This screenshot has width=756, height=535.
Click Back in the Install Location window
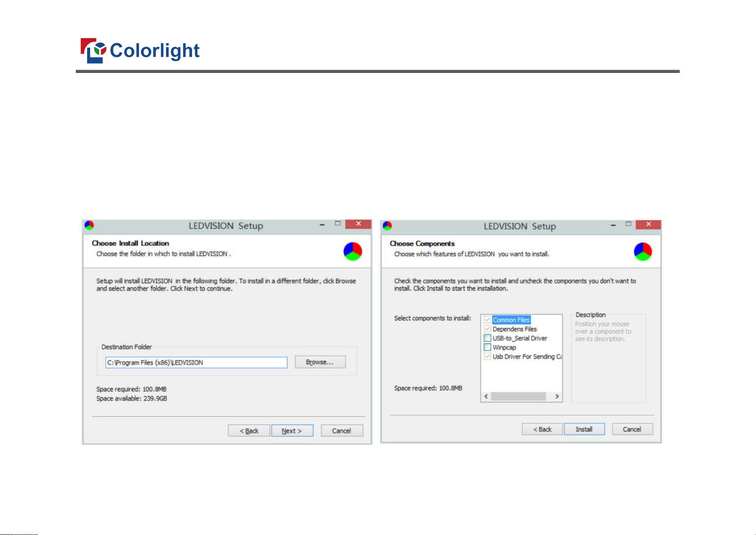click(x=249, y=431)
